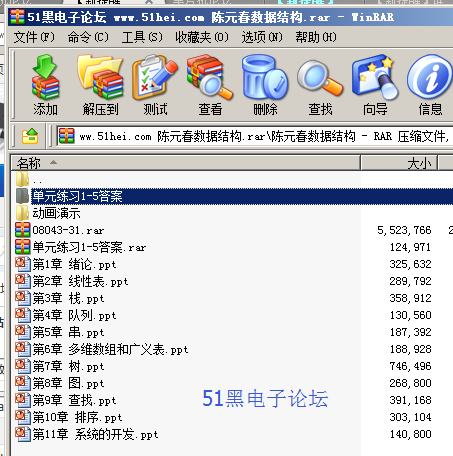Click PPT icon of 第3章 栈.ppt
The height and width of the screenshot is (456, 453).
click(22, 298)
